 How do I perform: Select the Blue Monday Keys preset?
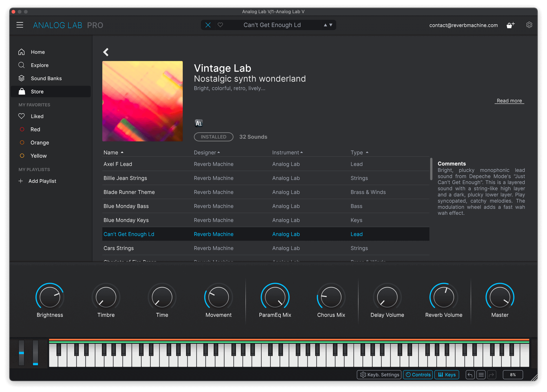[265, 220]
